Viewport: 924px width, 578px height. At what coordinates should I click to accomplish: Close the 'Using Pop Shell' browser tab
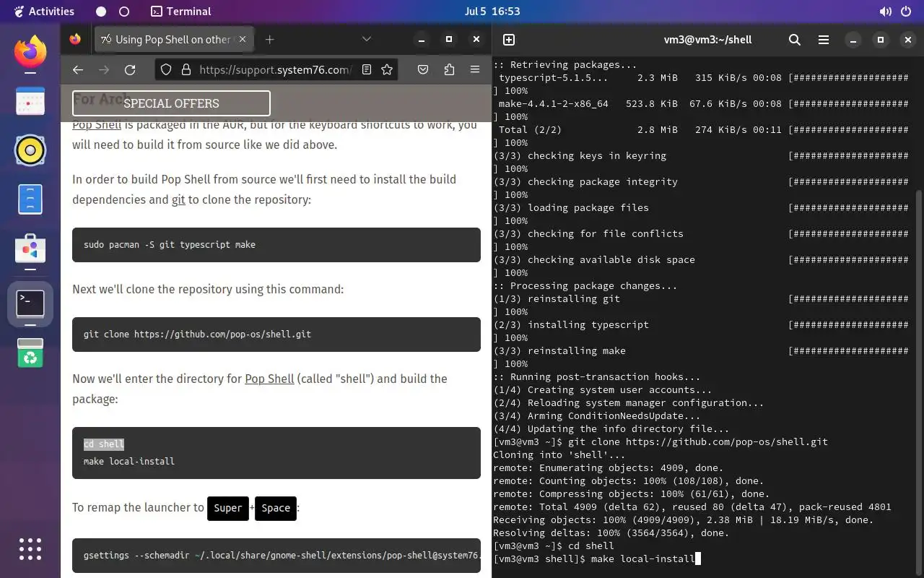(243, 39)
